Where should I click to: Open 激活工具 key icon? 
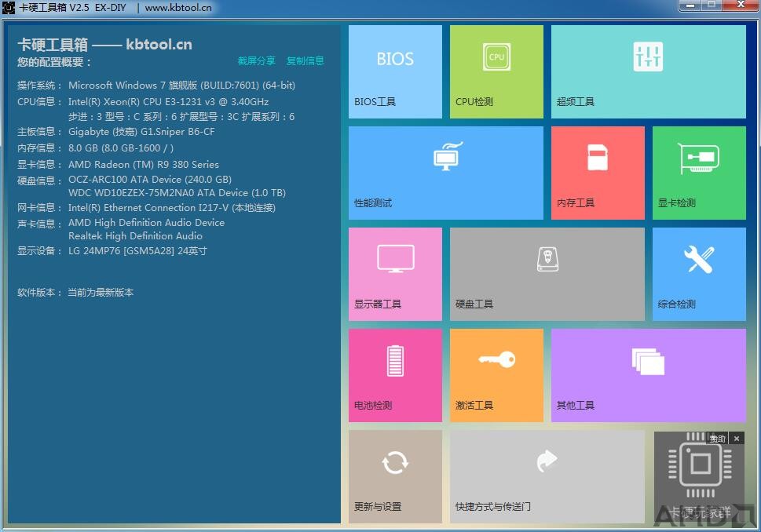[496, 359]
